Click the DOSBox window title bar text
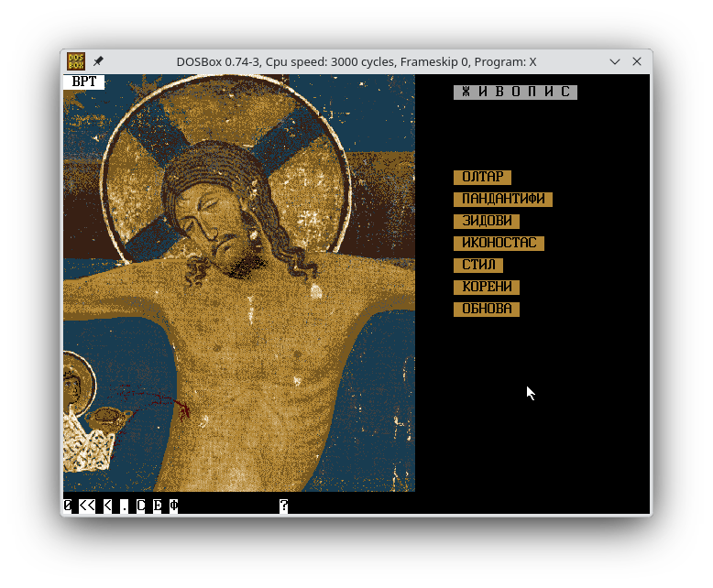This screenshot has height=588, width=713. (x=356, y=61)
